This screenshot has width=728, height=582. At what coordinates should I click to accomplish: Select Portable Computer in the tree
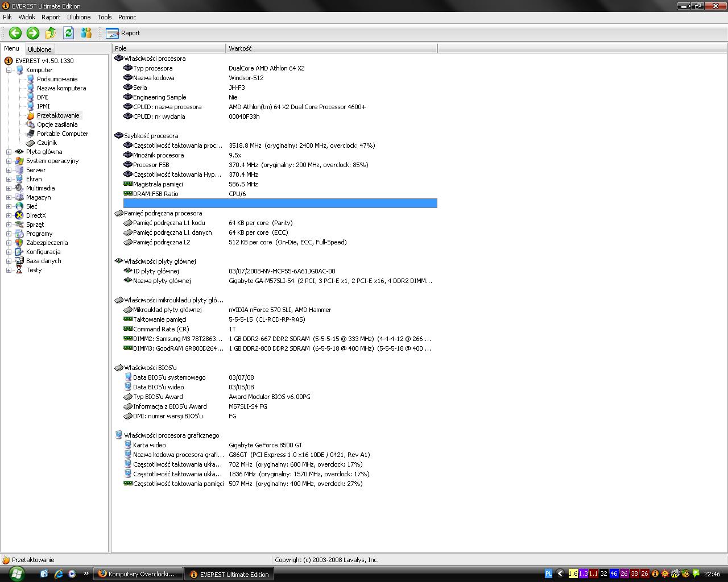click(63, 134)
